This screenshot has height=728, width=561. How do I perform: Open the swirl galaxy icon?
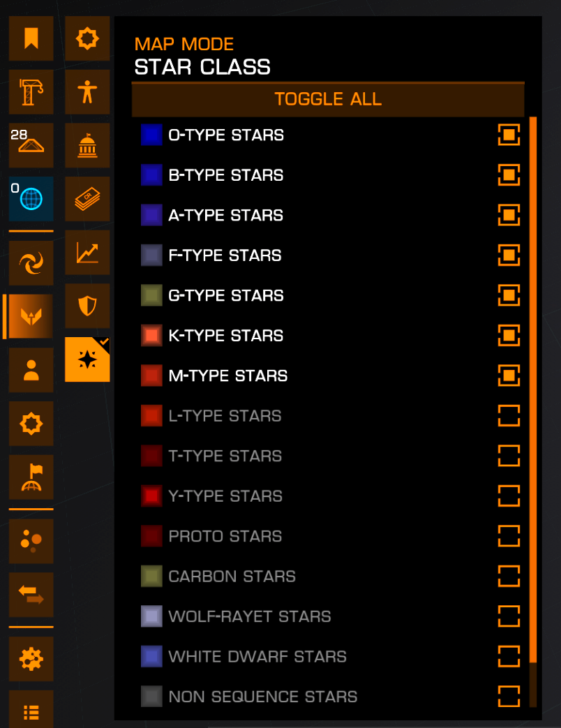31,262
